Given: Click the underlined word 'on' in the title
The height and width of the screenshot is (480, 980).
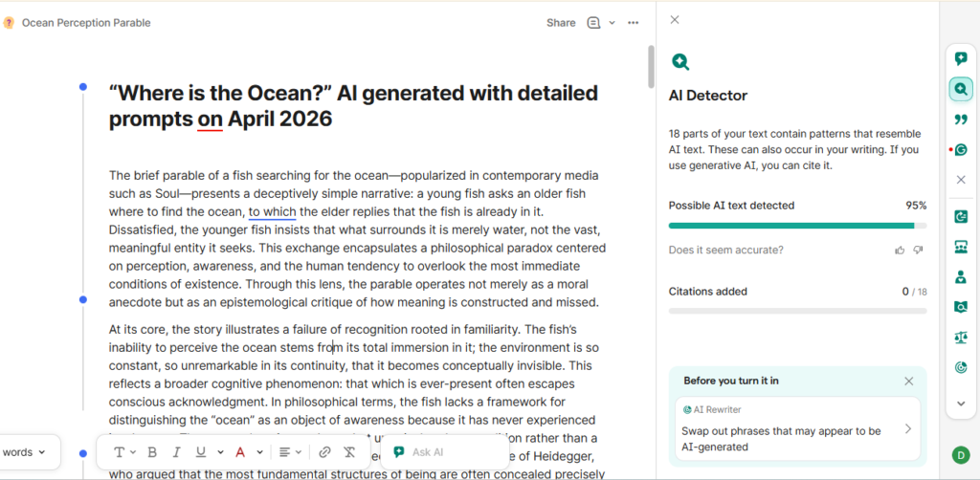Looking at the screenshot, I should point(210,119).
